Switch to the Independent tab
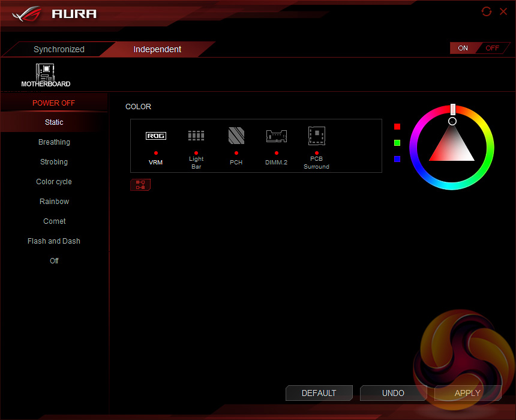The width and height of the screenshot is (516, 420). 157,49
